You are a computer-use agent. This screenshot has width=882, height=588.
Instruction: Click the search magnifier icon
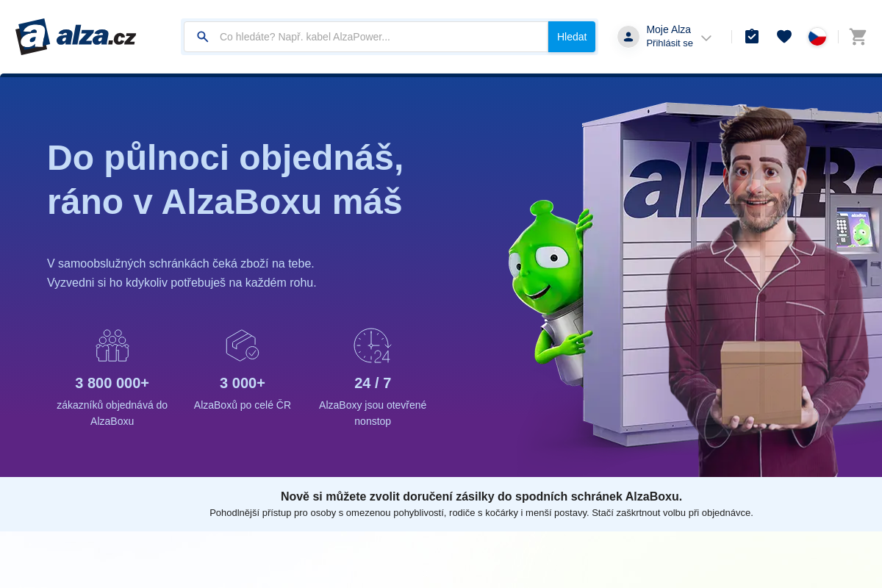(203, 37)
